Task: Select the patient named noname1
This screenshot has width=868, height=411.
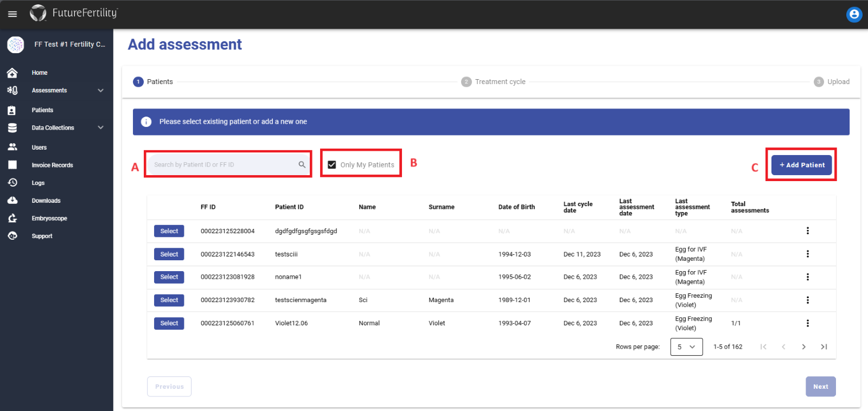Action: [x=169, y=277]
